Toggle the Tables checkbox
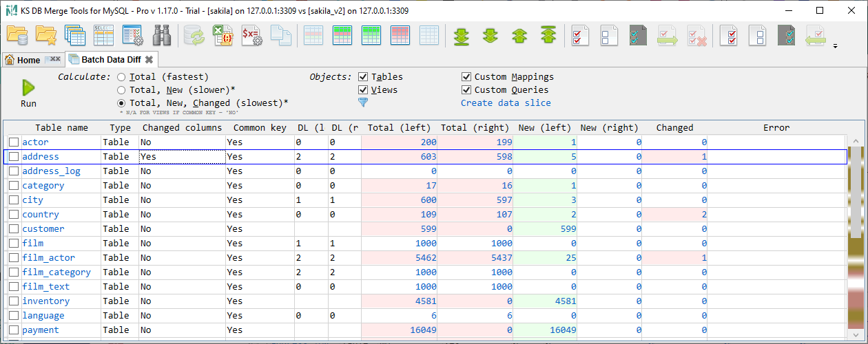868x344 pixels. (363, 77)
